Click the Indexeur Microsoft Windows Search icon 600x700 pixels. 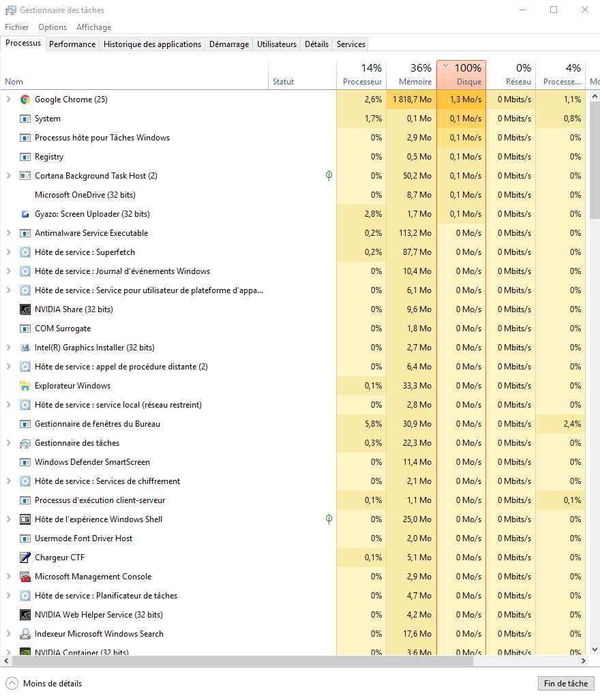click(25, 634)
